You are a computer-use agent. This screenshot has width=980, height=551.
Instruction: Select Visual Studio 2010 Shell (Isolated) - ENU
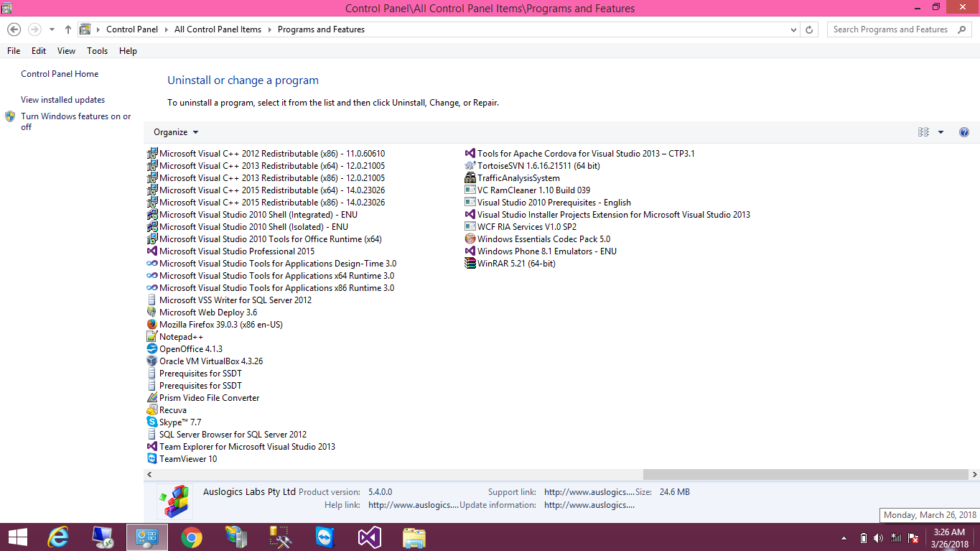[x=248, y=227]
